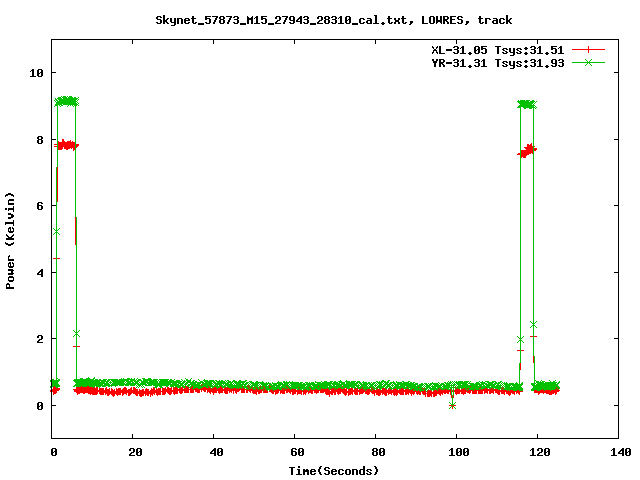
Task: Click the plot title Skynet_57873_M15_27943_28310_cal.txt
Action: pos(281,20)
